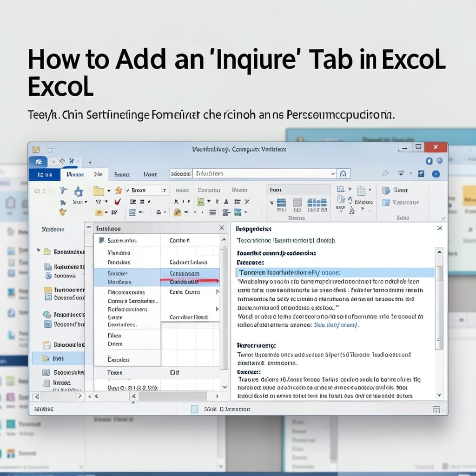Click the Ræoiess status bar text
This screenshot has height=476, width=476.
point(44,409)
